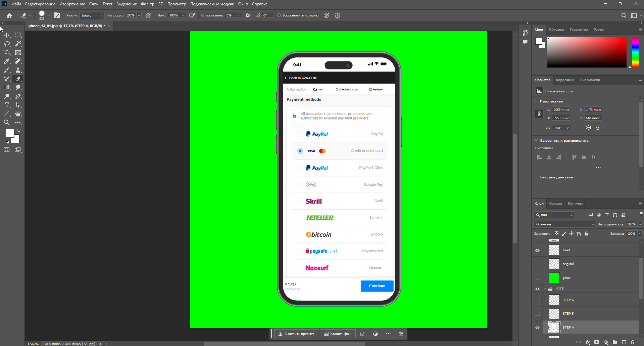This screenshot has height=346, width=644.
Task: Create a new group with folder icon
Action: 615,342
